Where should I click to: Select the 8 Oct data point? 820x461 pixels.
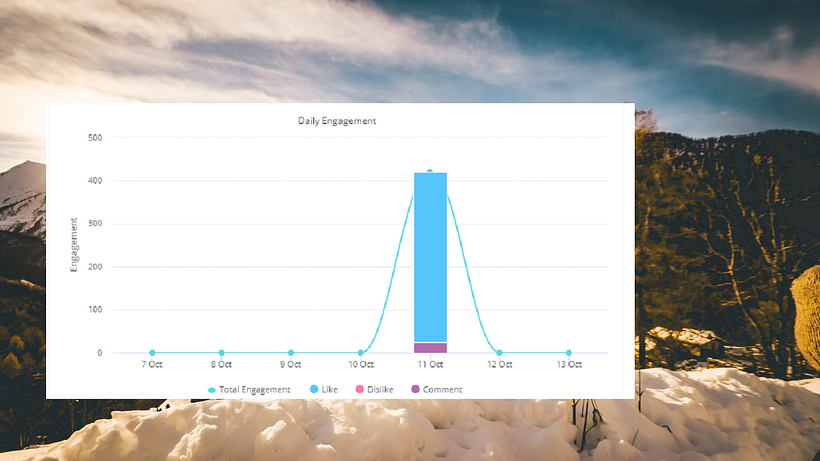pos(222,353)
